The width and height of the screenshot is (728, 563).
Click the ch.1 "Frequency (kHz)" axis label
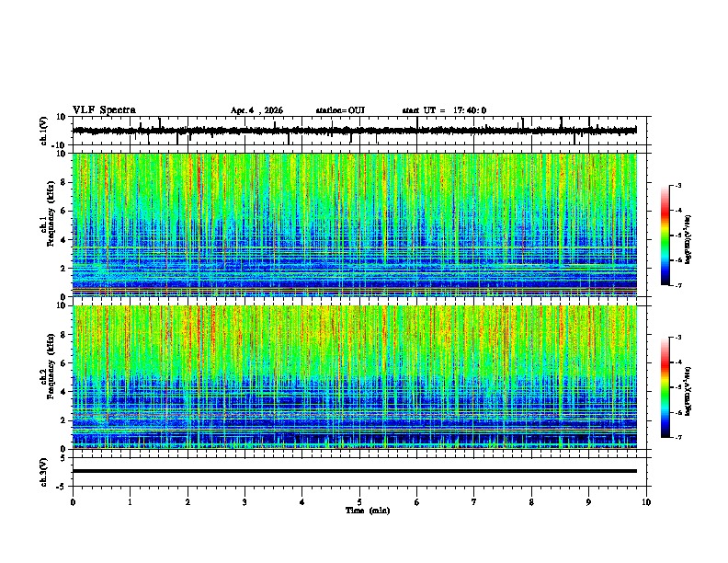(51, 213)
